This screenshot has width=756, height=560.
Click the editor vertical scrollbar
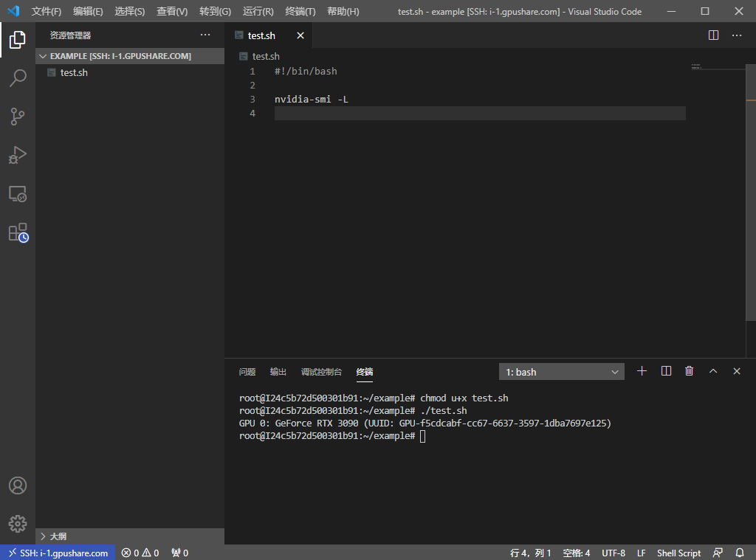pos(751,193)
